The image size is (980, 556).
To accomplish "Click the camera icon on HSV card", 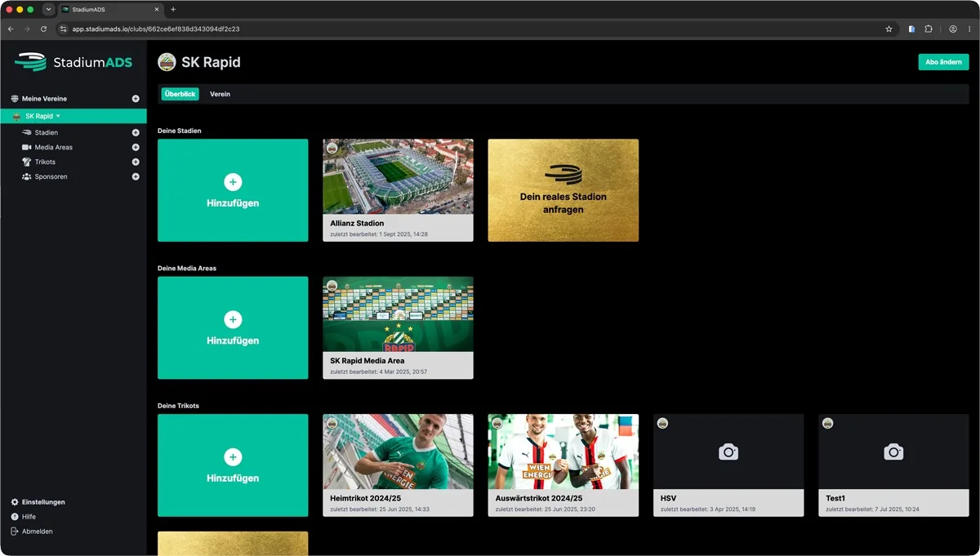I will click(x=728, y=451).
